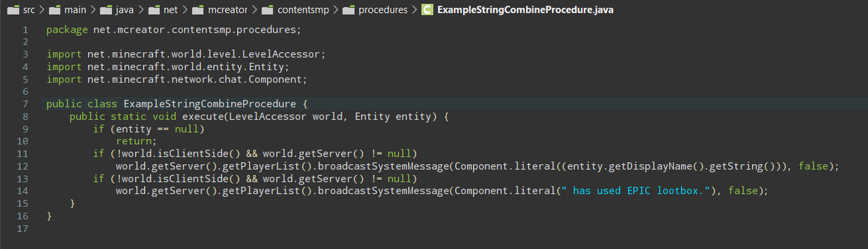868x249 pixels.
Task: Click the false argument on line 12
Action: click(814, 166)
